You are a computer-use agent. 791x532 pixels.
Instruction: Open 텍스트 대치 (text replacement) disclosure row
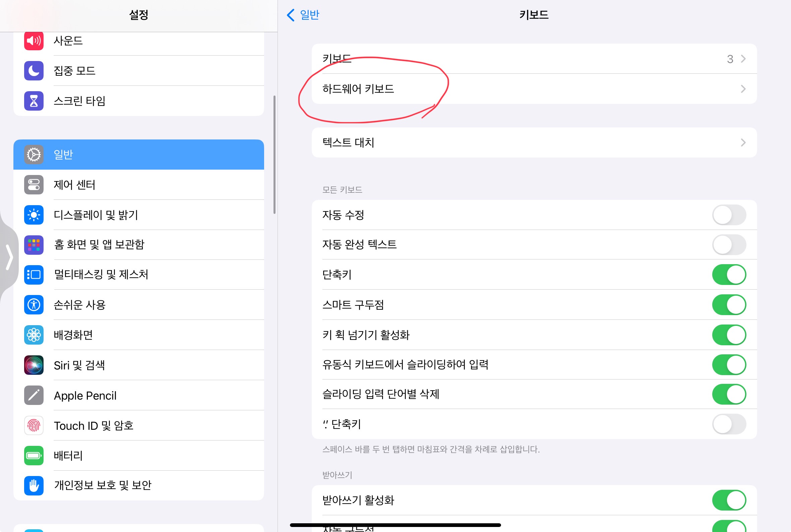534,142
